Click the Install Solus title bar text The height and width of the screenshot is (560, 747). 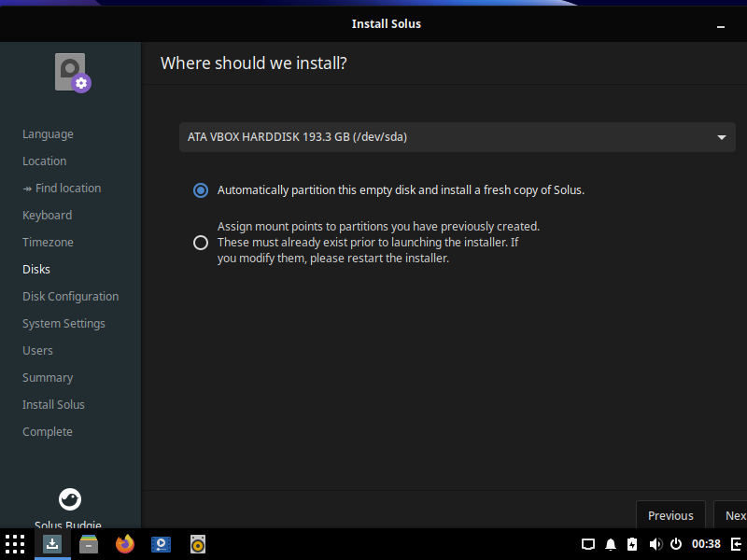pos(386,24)
